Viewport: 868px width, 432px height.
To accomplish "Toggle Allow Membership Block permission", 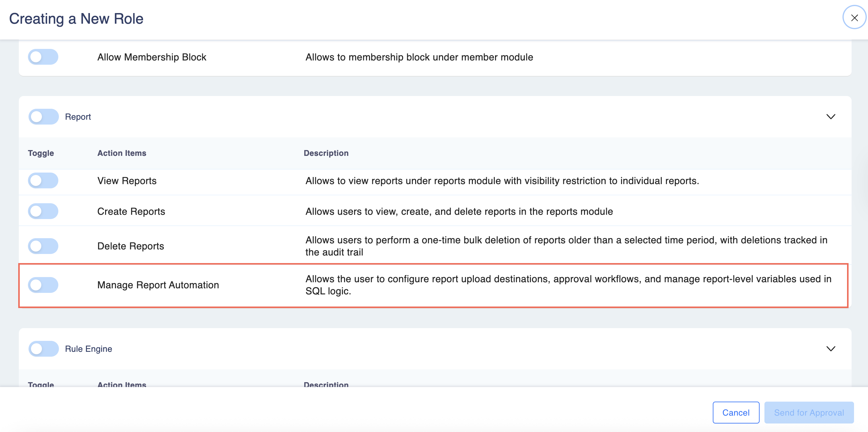I will click(43, 57).
